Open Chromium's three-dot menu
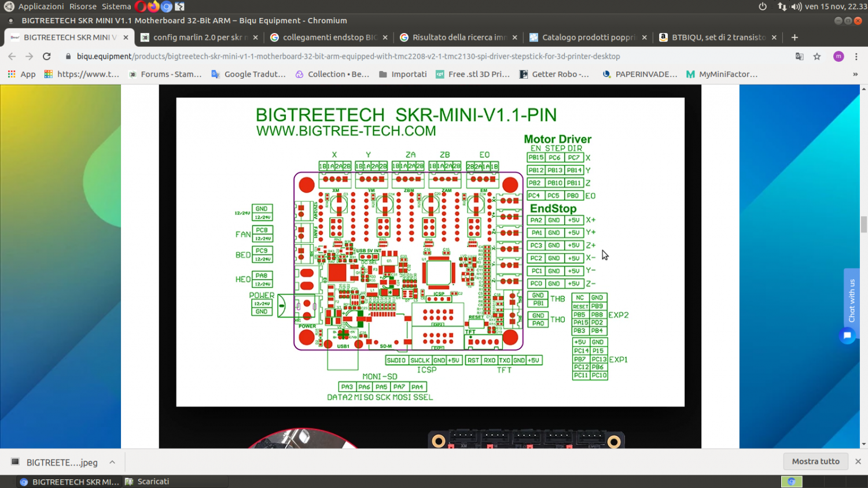 click(856, 57)
